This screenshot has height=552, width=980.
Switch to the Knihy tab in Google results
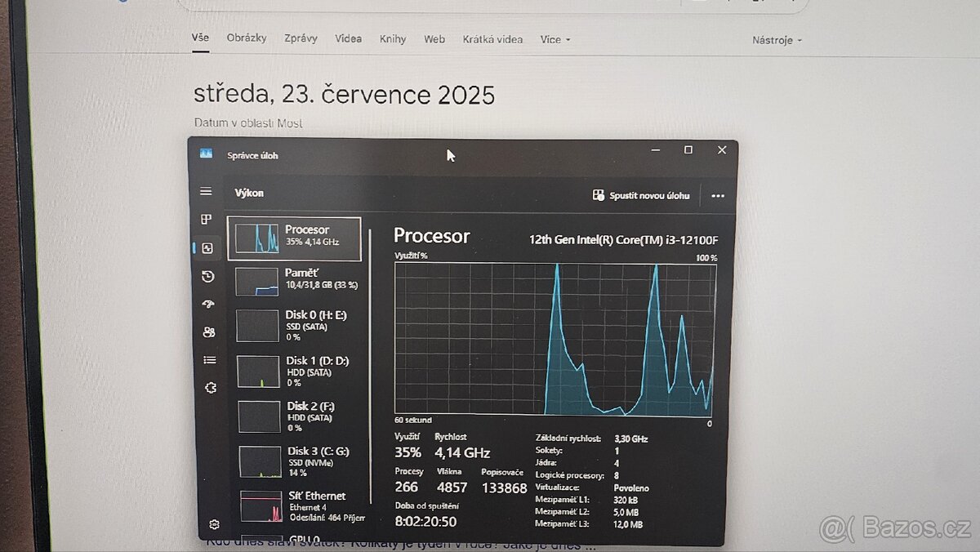[393, 38]
